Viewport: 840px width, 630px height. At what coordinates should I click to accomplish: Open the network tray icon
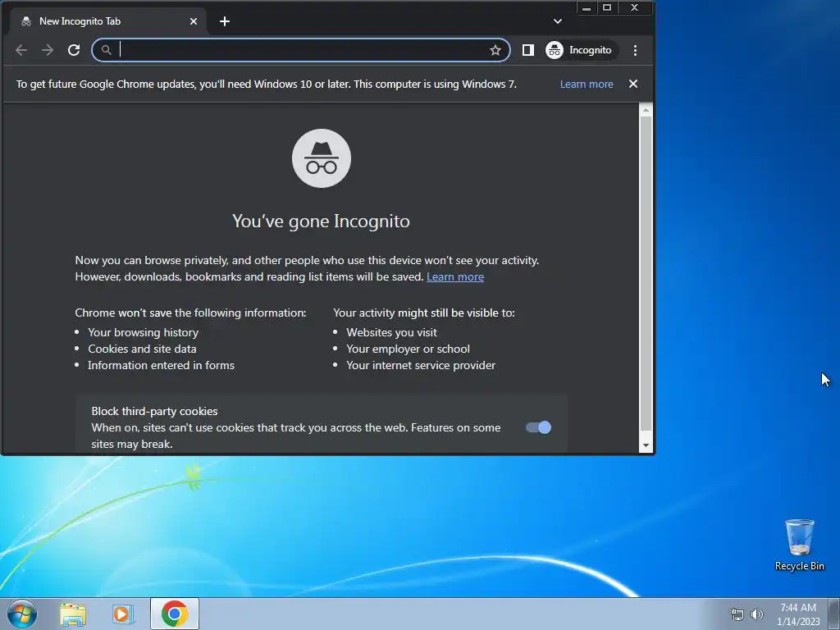click(737, 614)
